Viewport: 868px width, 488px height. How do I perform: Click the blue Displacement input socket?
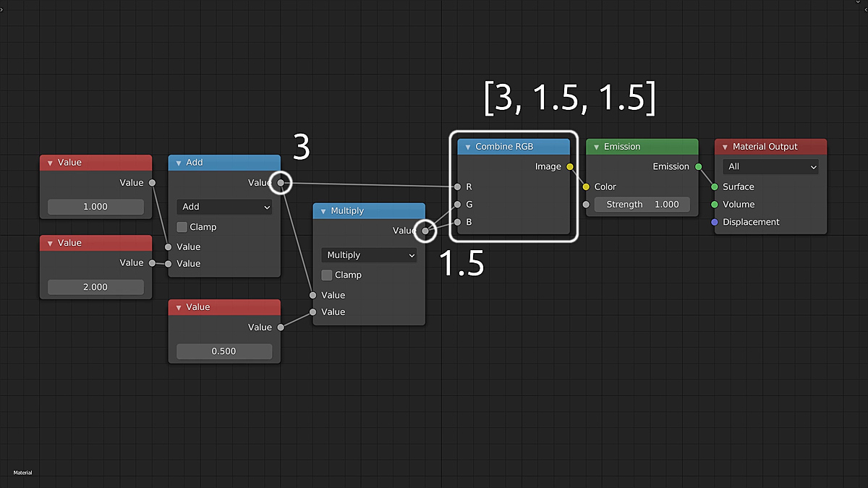pos(715,222)
